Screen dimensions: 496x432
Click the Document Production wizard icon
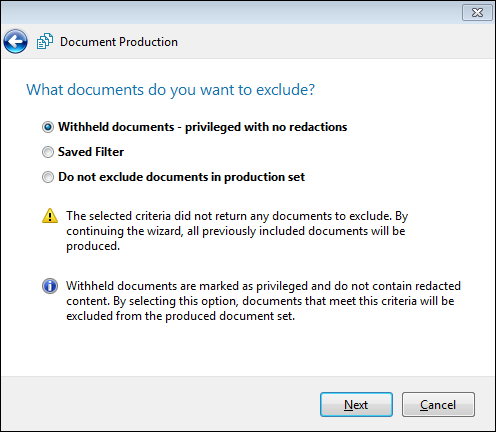point(45,41)
